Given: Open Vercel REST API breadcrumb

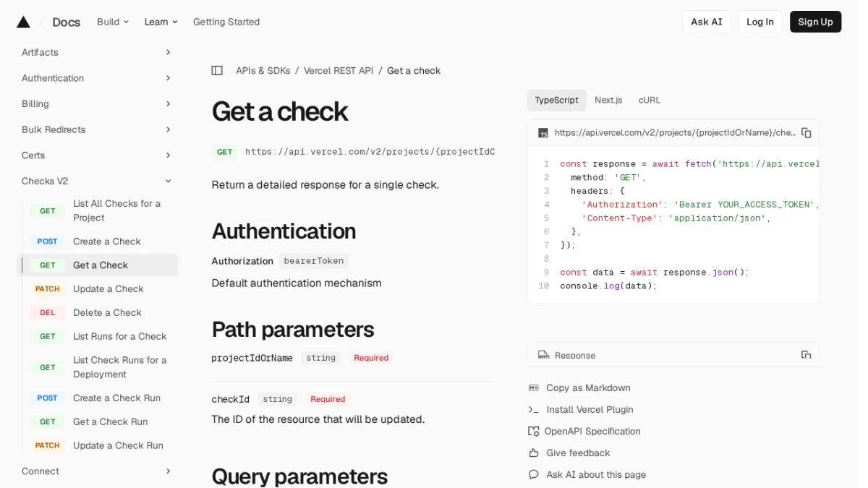Looking at the screenshot, I should [x=339, y=70].
